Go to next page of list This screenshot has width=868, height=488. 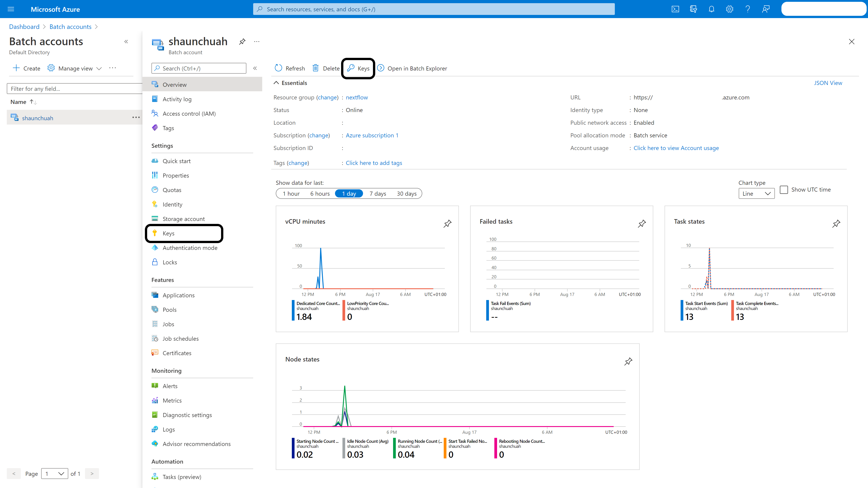(x=92, y=474)
